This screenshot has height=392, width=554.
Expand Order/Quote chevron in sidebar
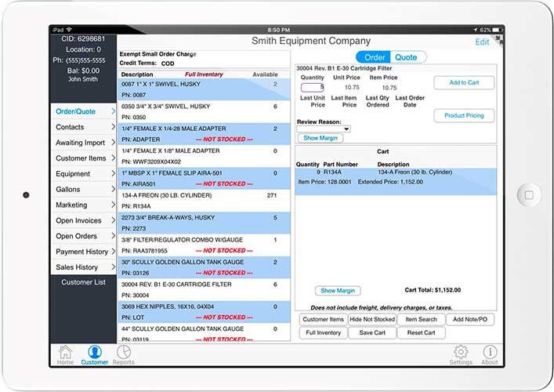coord(113,111)
